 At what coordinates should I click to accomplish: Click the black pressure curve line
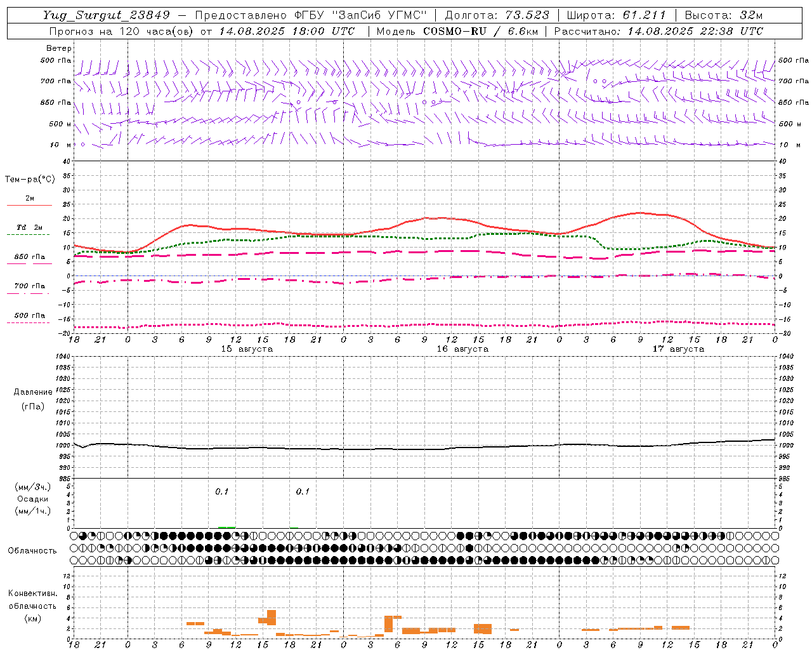click(425, 449)
